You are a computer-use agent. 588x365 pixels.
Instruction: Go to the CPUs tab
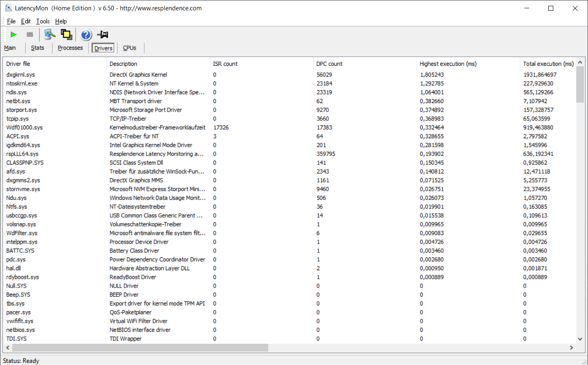coord(129,48)
